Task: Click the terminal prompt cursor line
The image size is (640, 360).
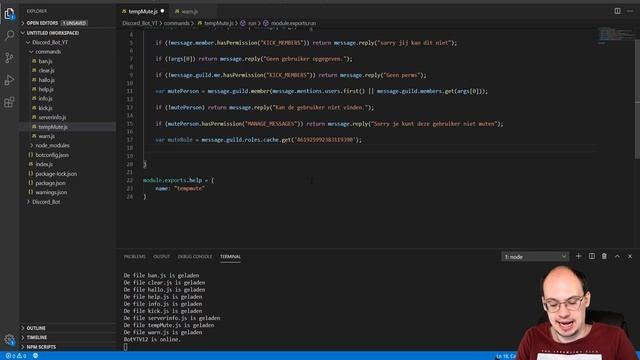Action: (126, 347)
